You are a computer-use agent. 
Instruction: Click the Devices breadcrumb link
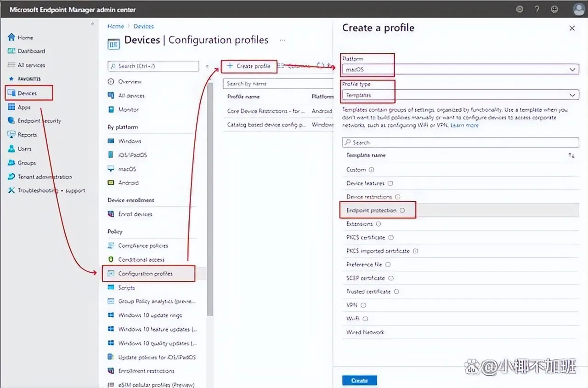144,26
